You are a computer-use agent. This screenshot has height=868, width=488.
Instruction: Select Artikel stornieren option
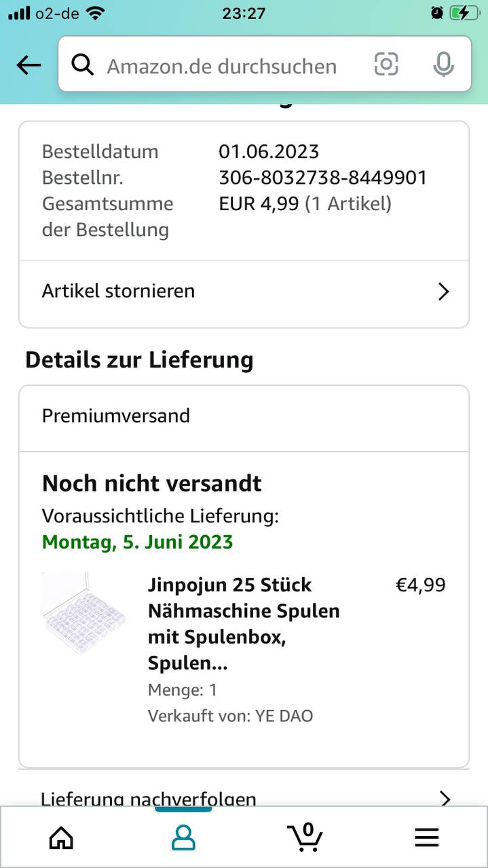[x=119, y=291]
